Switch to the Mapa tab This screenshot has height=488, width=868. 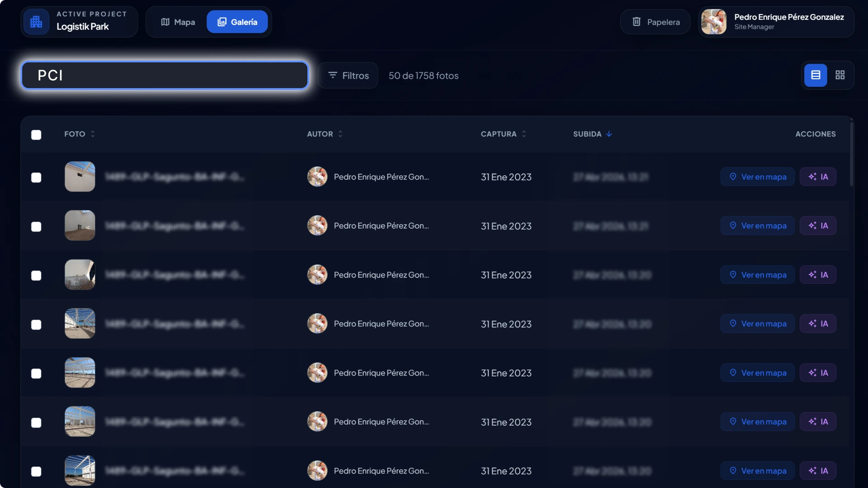178,22
